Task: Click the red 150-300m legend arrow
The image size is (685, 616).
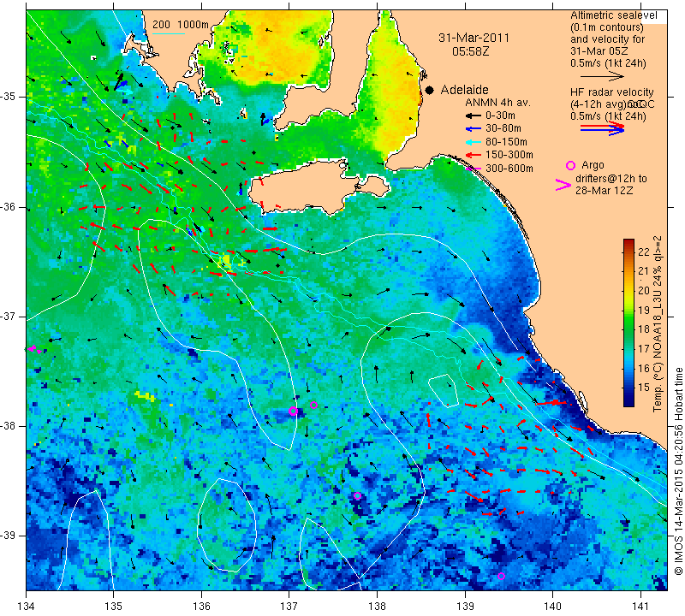Action: (474, 155)
